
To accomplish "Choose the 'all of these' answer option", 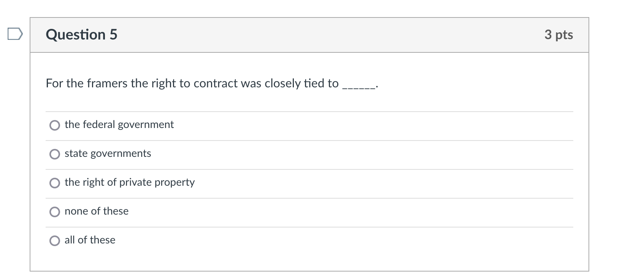I will click(x=54, y=240).
